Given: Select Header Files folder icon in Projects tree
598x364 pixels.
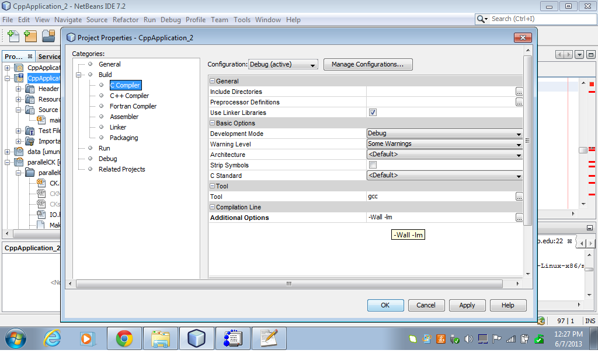Looking at the screenshot, I should (x=30, y=89).
